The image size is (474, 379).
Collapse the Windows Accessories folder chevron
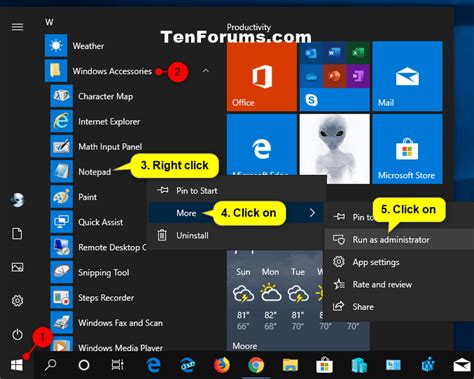click(206, 71)
